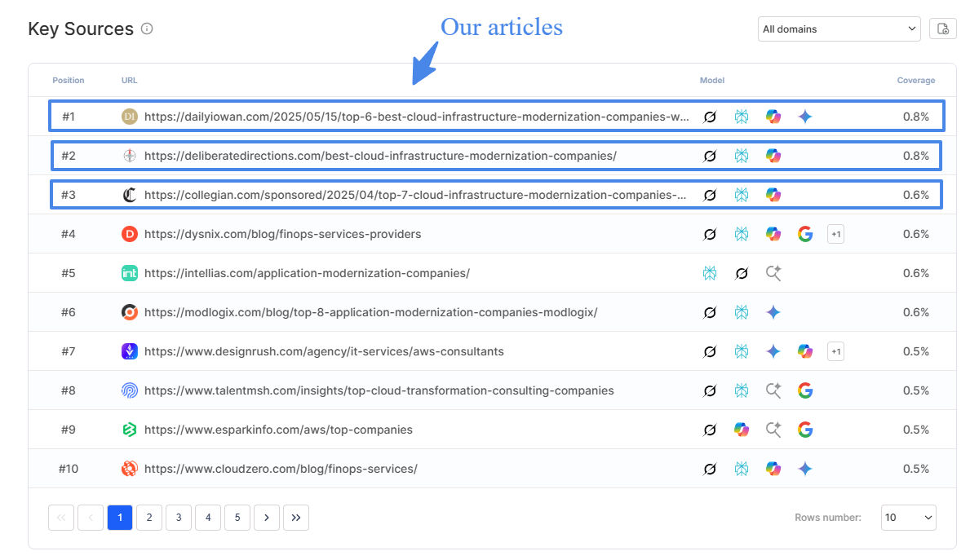Click the info icon beside Key Sources
The image size is (970, 560).
coord(147,29)
